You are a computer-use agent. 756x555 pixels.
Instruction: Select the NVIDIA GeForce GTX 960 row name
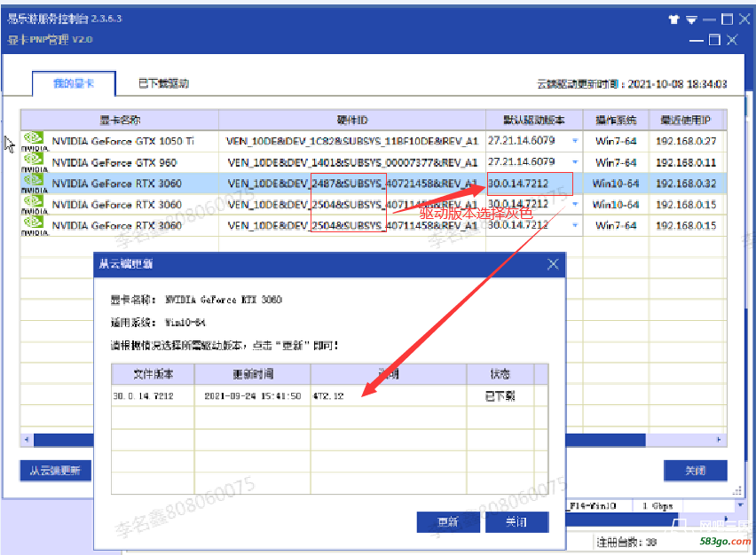114,162
